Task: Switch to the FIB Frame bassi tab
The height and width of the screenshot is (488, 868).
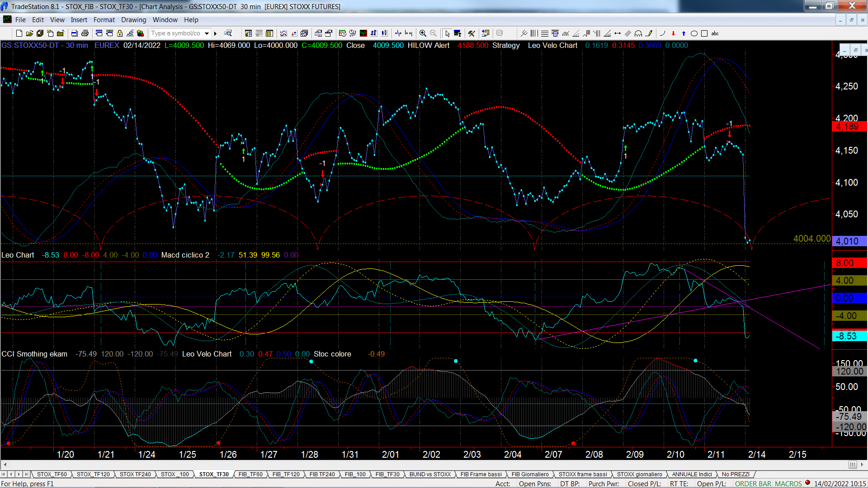Action: (x=481, y=474)
